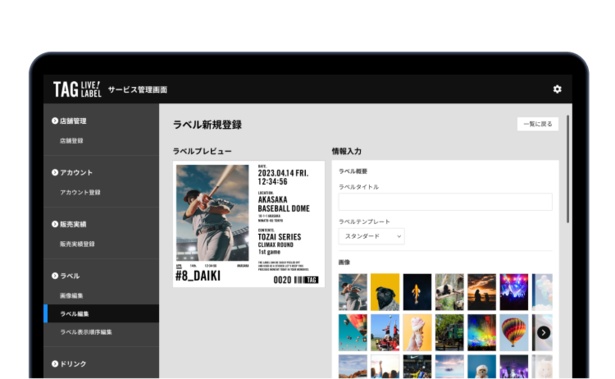
Task: Collapse the 販売実績 sidebar section
Action: click(69, 224)
